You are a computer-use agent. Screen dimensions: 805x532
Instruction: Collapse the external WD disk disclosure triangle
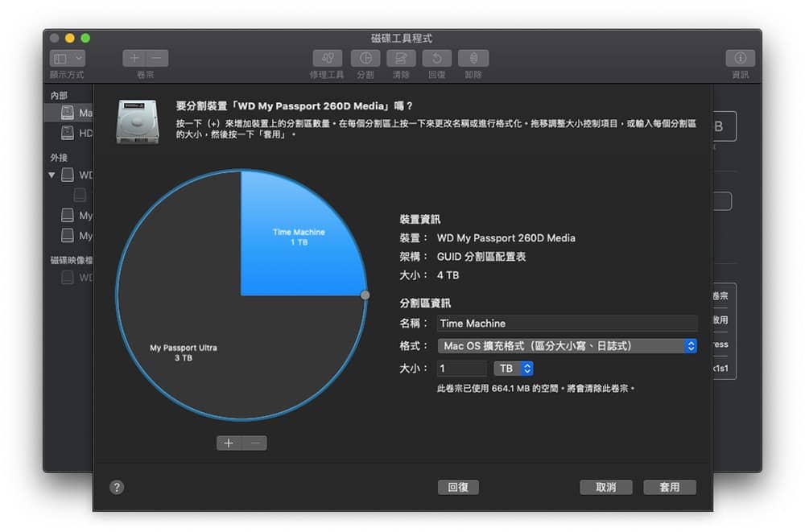point(52,175)
